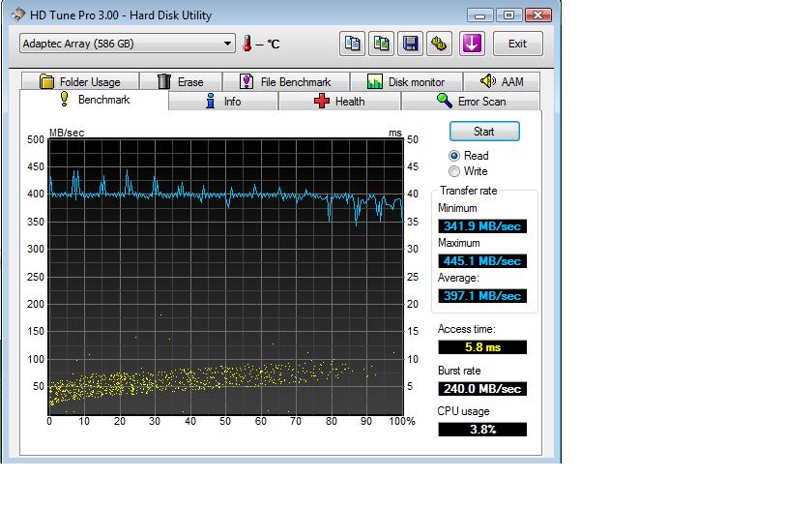Click the copy info to clipboard icon
The height and width of the screenshot is (508, 812).
coord(352,44)
